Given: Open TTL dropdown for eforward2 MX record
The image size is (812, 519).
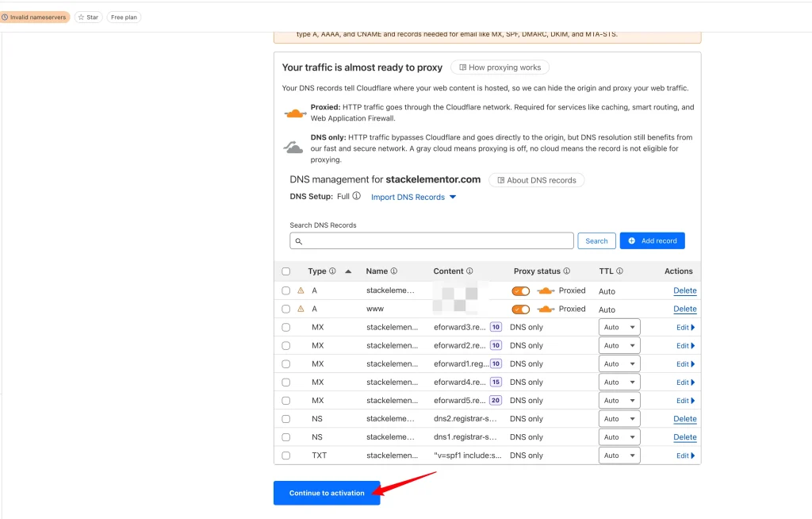Looking at the screenshot, I should pyautogui.click(x=619, y=345).
